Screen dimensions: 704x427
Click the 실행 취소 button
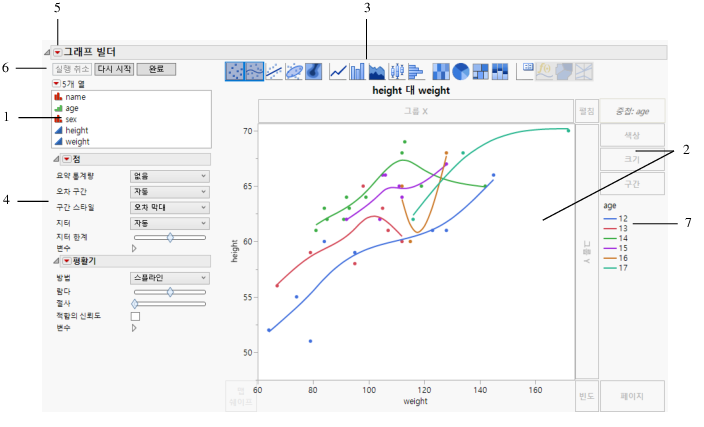coord(72,69)
